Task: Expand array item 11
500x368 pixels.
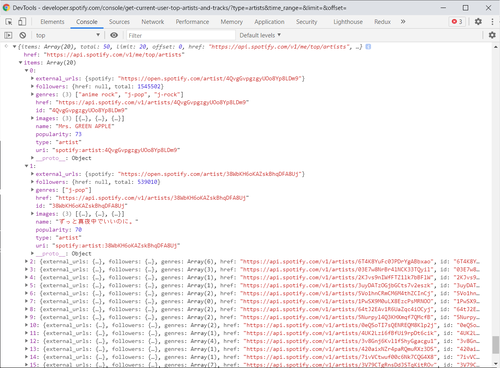Action: pos(26,333)
